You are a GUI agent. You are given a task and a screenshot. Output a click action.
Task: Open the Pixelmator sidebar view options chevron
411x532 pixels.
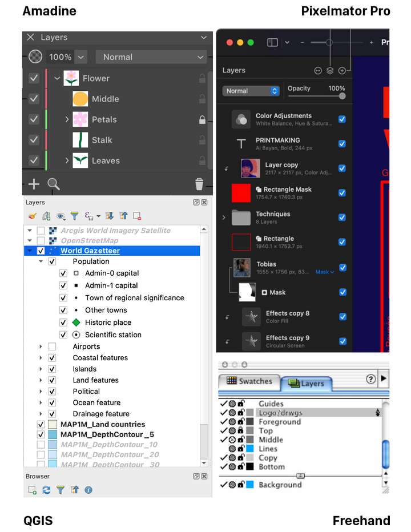coord(287,42)
